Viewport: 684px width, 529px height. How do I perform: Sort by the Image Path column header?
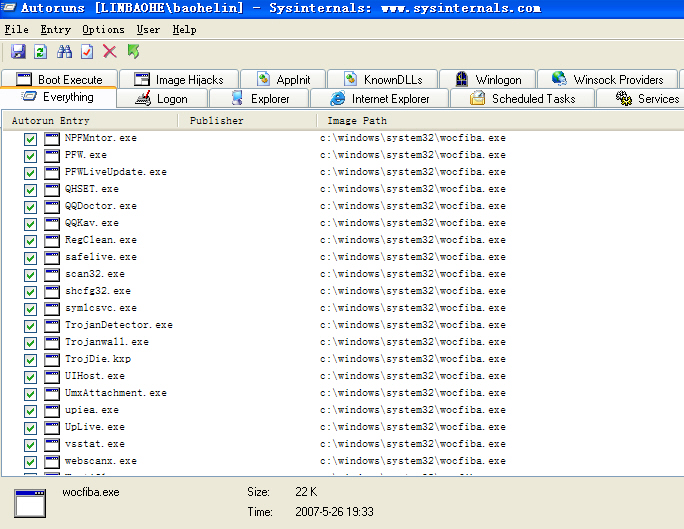coord(500,120)
